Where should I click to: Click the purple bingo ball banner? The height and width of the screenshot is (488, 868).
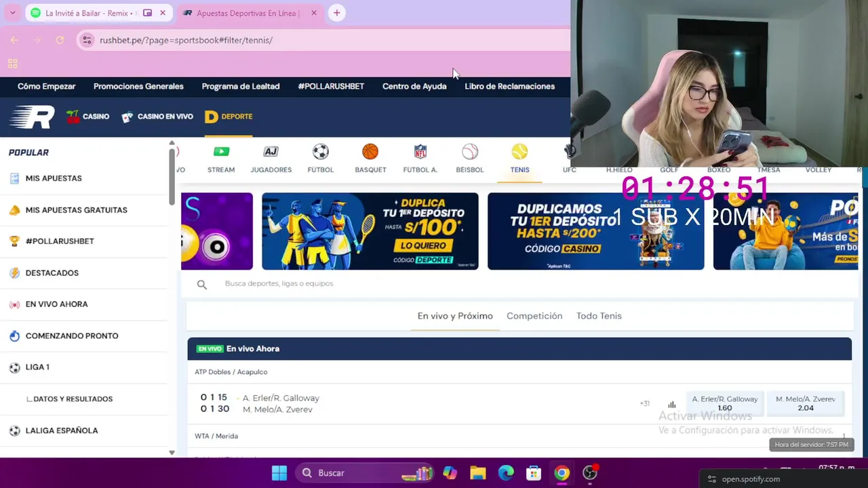click(217, 231)
